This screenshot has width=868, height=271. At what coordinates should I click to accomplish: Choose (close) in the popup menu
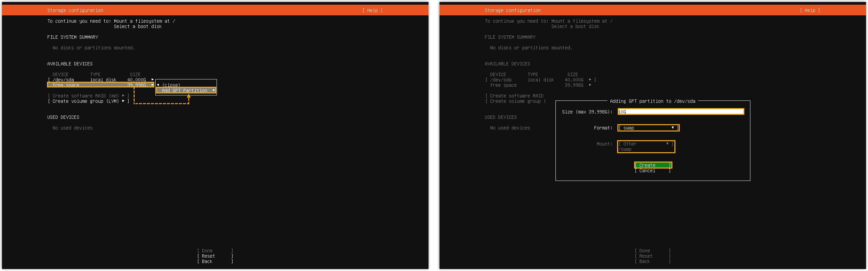pos(171,85)
